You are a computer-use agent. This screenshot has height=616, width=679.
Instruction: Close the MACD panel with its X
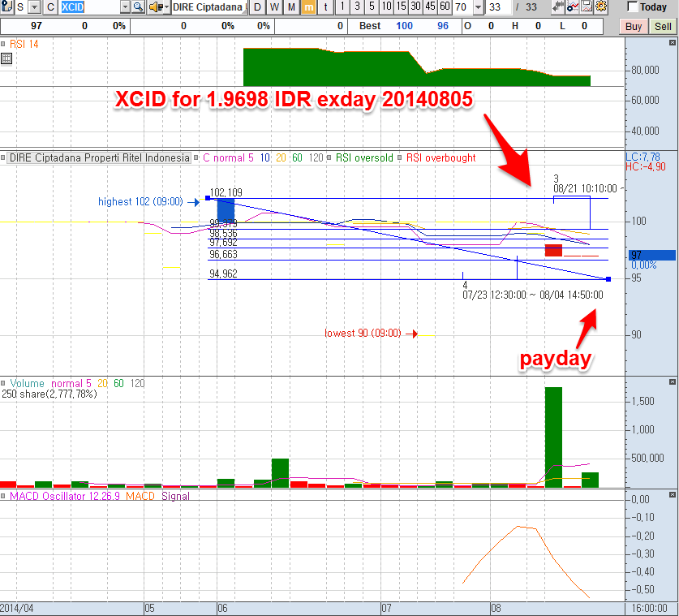(x=673, y=495)
